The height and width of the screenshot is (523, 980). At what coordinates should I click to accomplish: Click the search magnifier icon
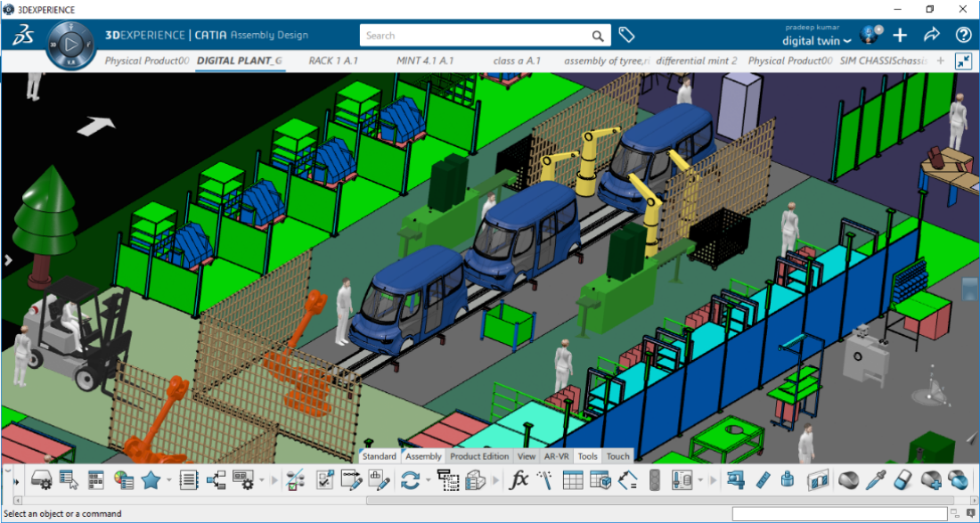(x=598, y=36)
